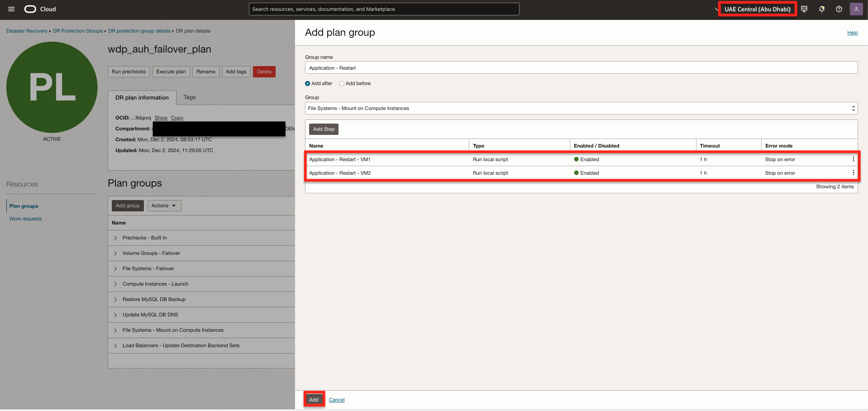Click the Name column header in steps table
Screen dimensions: 868x411
[x=316, y=146]
